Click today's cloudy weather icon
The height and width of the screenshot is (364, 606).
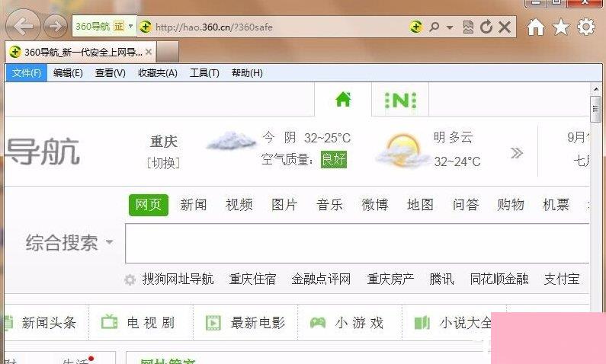[231, 141]
